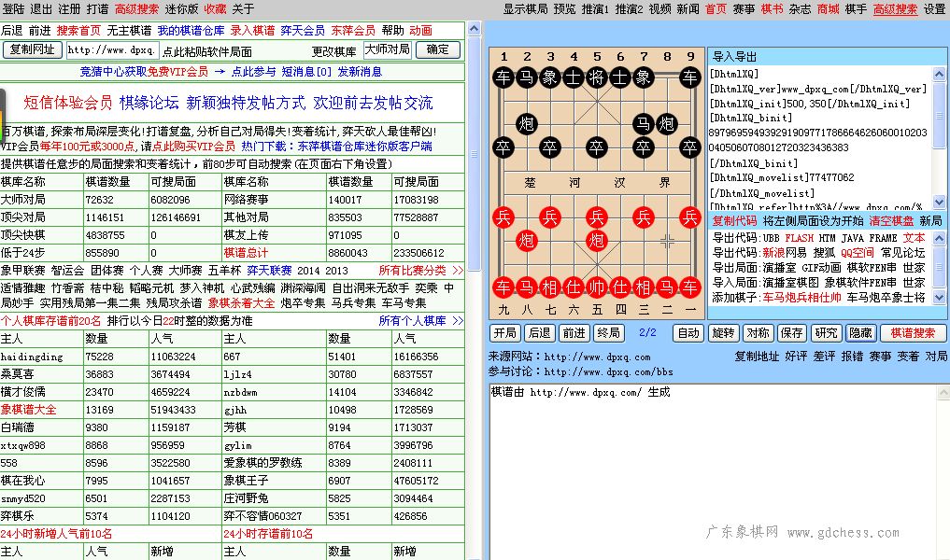
Task: Select the red pawn 兵 in column 一
Action: (x=690, y=217)
